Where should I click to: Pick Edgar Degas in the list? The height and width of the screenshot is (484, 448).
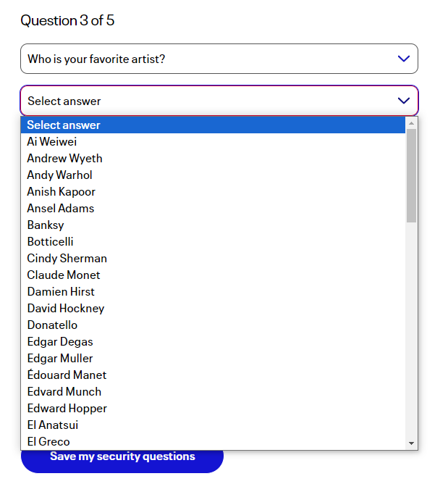click(60, 342)
